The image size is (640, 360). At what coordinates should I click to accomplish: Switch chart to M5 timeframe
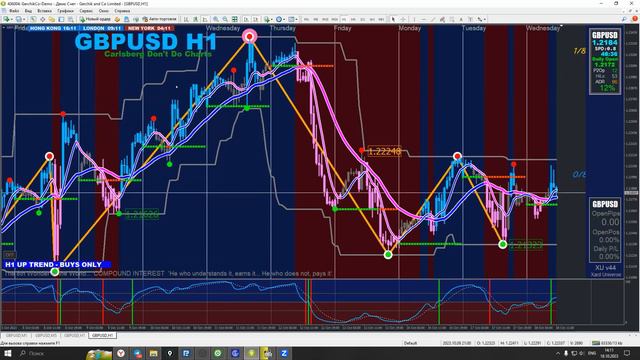[x=316, y=19]
